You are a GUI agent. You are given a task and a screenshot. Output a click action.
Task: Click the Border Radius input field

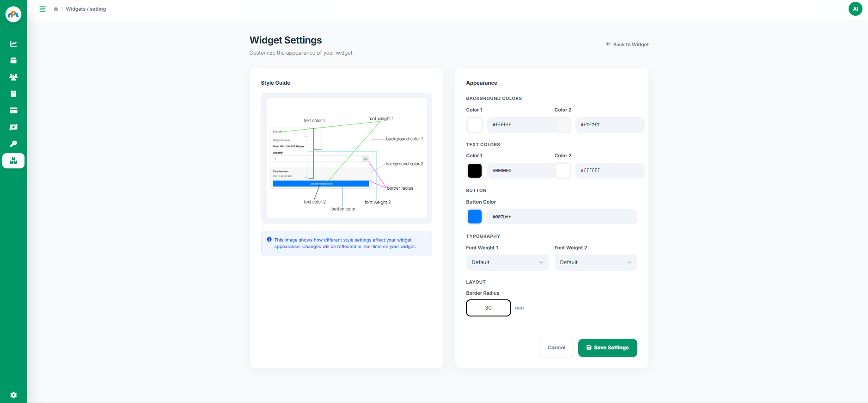(488, 308)
